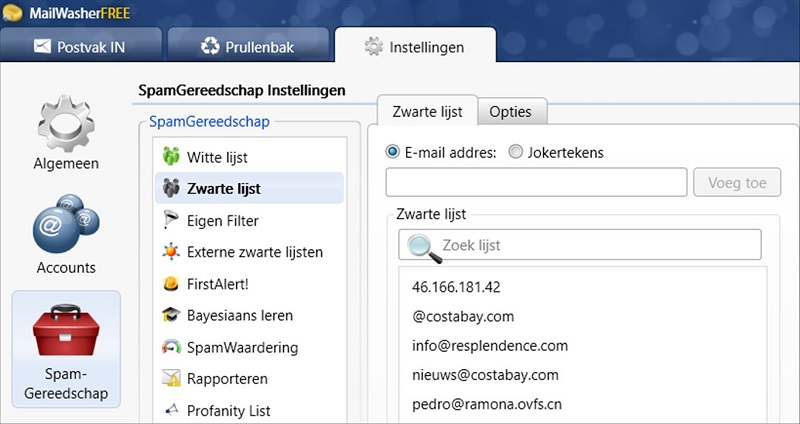Select the Jokertekens radio button
Viewport: 800px width, 424px height.
pos(515,152)
